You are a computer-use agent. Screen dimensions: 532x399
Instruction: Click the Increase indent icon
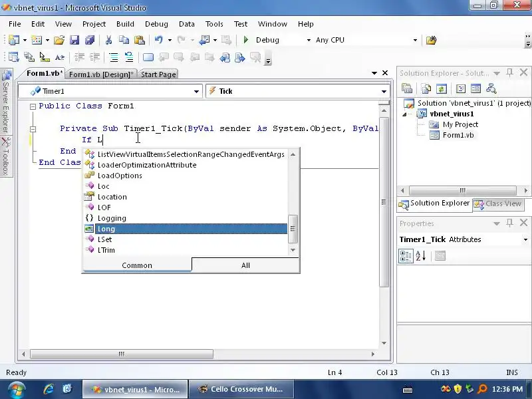tap(94, 57)
